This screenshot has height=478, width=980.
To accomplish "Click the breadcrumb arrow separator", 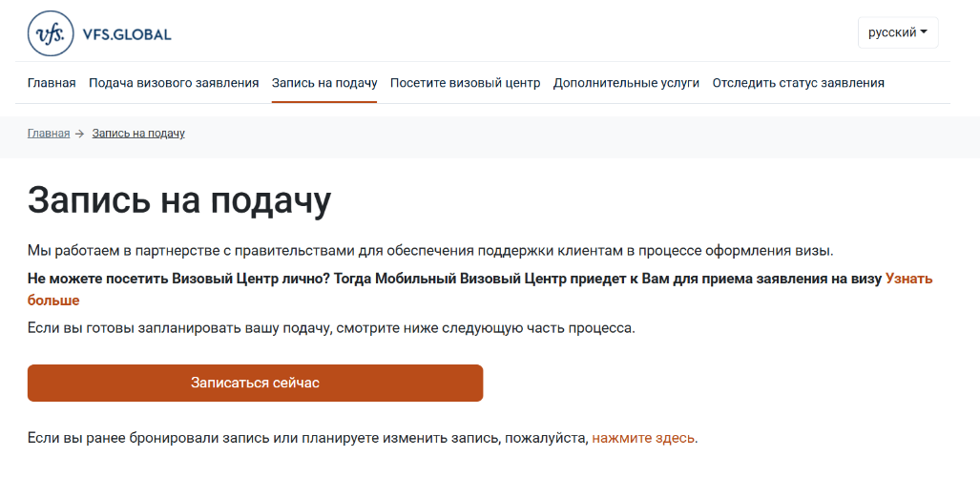I will [x=79, y=134].
